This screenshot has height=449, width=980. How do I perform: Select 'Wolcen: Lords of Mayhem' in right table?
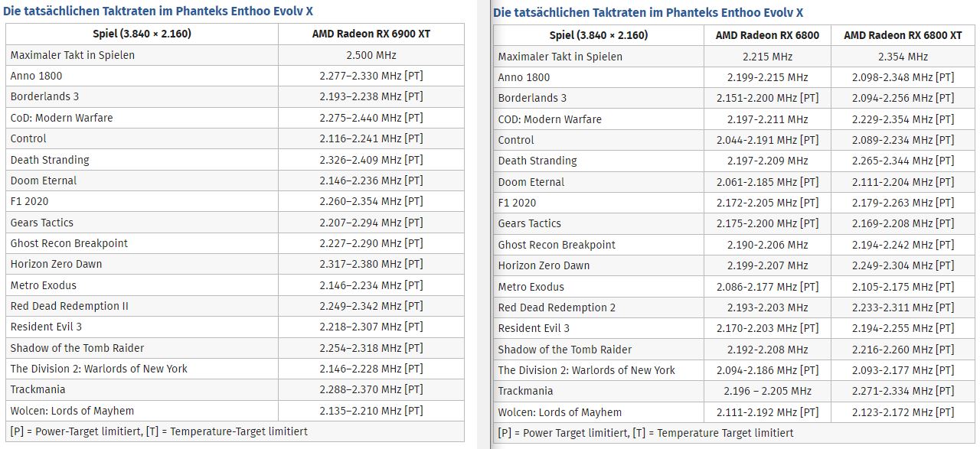[x=560, y=412]
